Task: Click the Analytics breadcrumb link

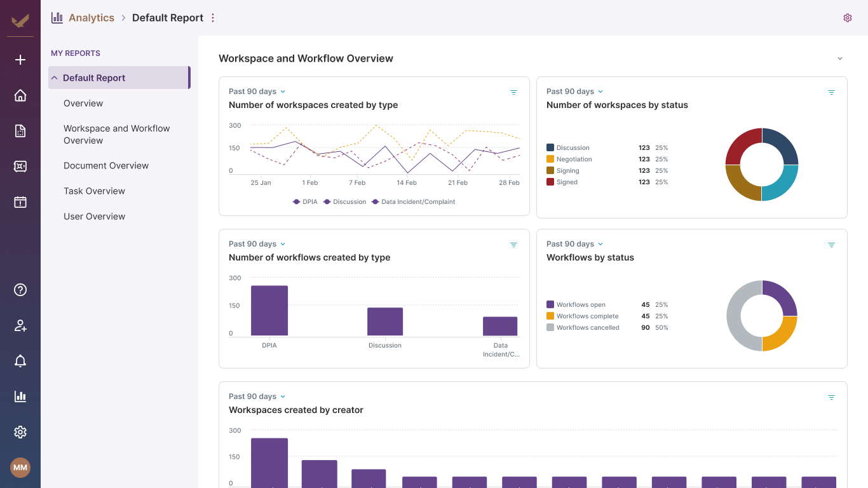Action: (92, 18)
